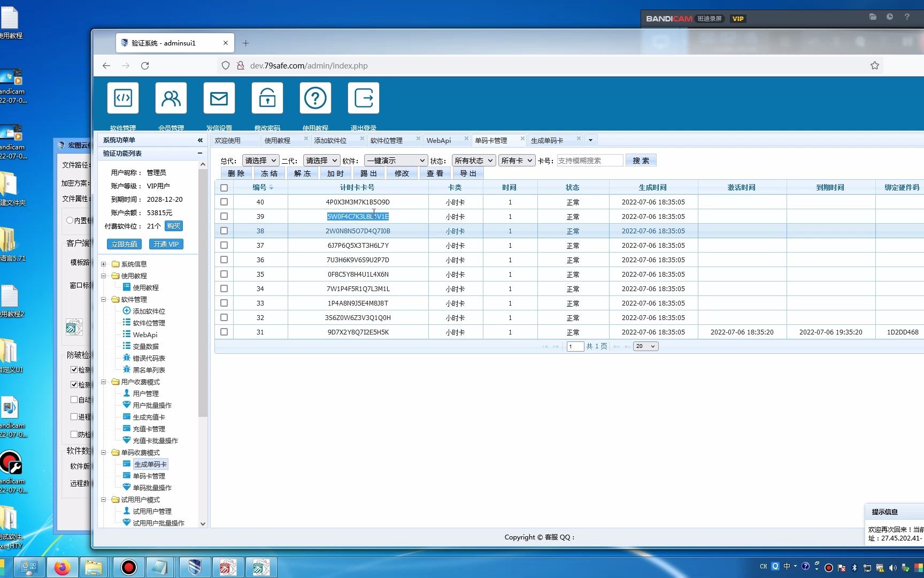Open the 使用教程 question mark icon

click(315, 98)
